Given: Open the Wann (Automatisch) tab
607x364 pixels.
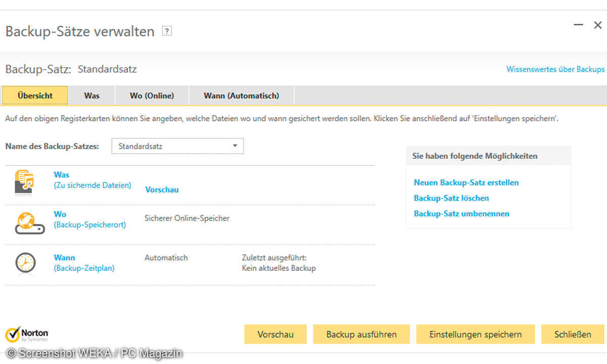Looking at the screenshot, I should (x=241, y=96).
